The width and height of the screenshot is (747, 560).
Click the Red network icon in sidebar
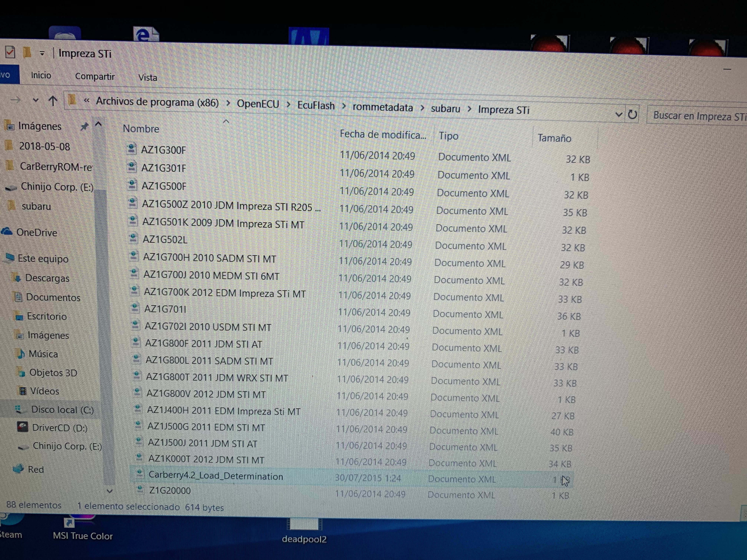pos(18,469)
